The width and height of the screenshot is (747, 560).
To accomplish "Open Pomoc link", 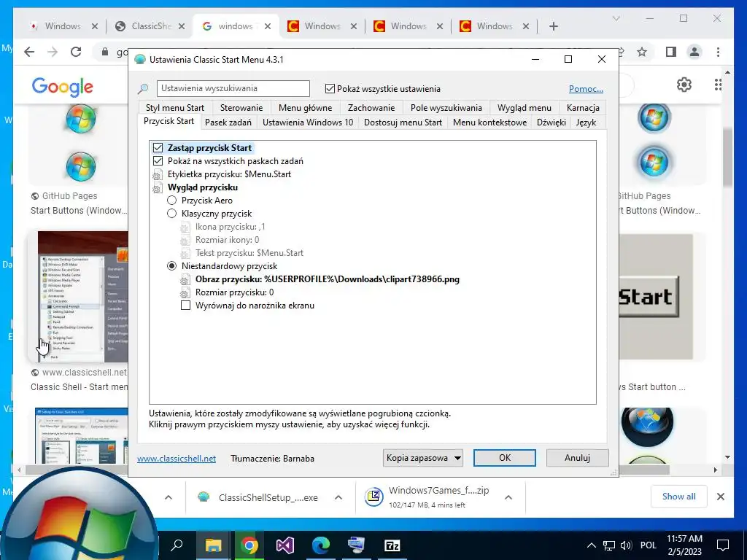I will click(x=586, y=89).
